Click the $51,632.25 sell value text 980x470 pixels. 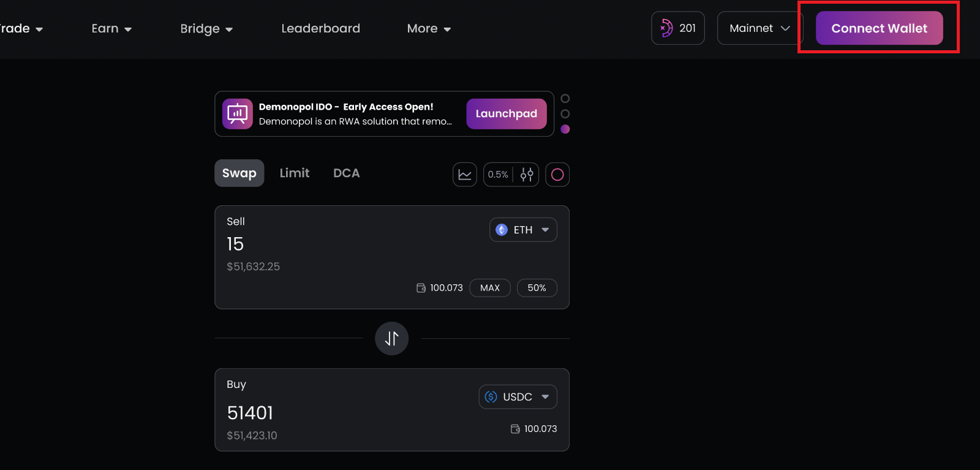click(x=253, y=267)
